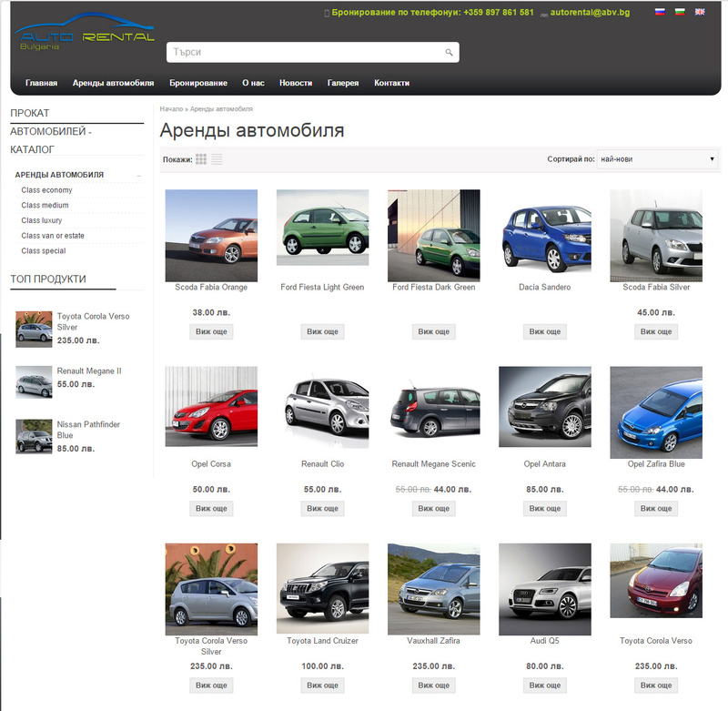Viewport: 728px width, 711px height.
Task: Click Виж още under Renault Megane Scenic
Action: (434, 509)
